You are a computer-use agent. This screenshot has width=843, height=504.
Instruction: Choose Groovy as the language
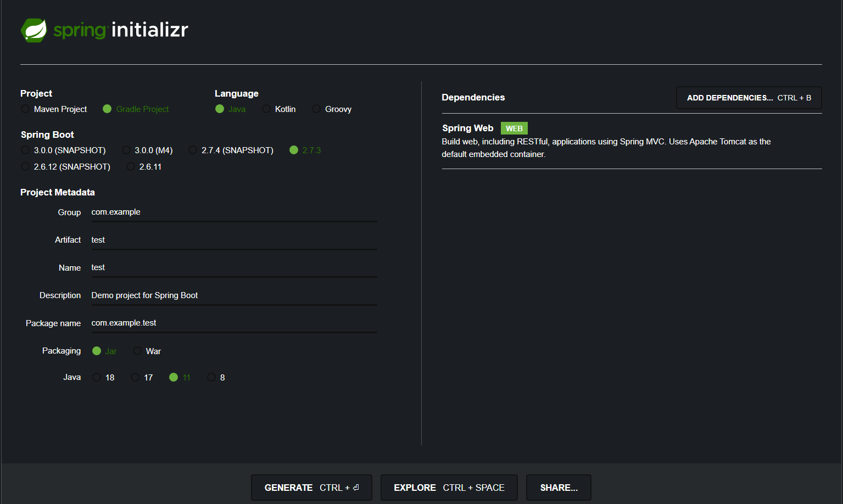coord(316,109)
